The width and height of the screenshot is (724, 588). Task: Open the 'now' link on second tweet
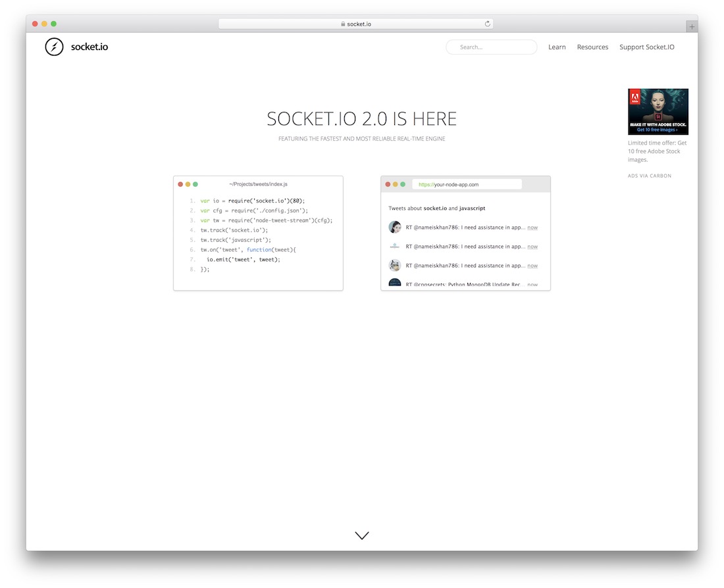click(532, 247)
